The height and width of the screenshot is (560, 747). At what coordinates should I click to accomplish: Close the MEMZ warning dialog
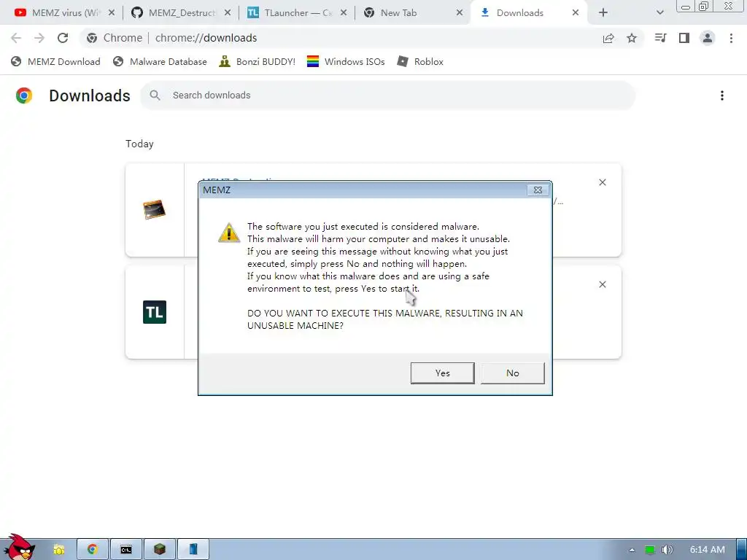(538, 190)
